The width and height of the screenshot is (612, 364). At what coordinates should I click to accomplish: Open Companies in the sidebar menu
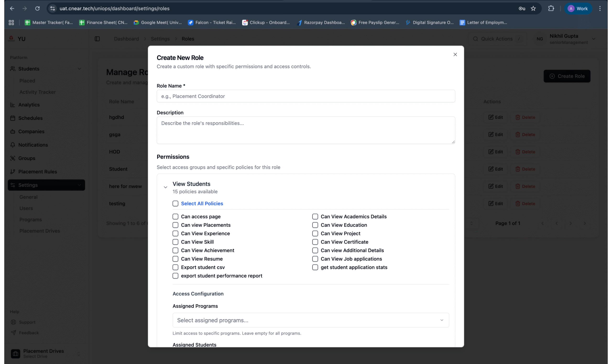(31, 131)
